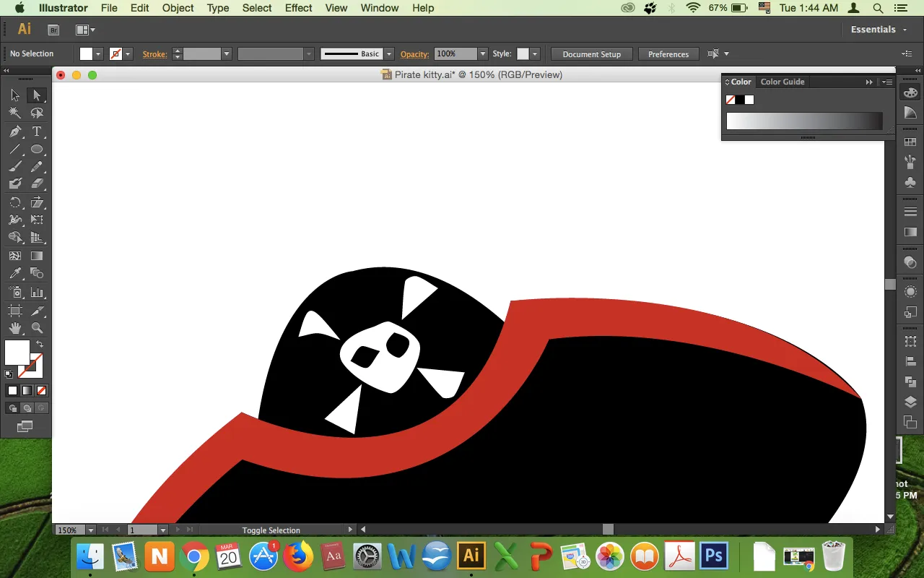Select the Symbol Sprayer tool

[x=15, y=293]
